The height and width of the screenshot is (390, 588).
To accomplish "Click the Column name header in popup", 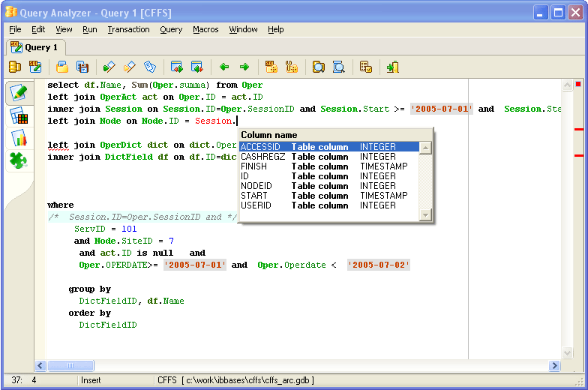I will pyautogui.click(x=268, y=134).
